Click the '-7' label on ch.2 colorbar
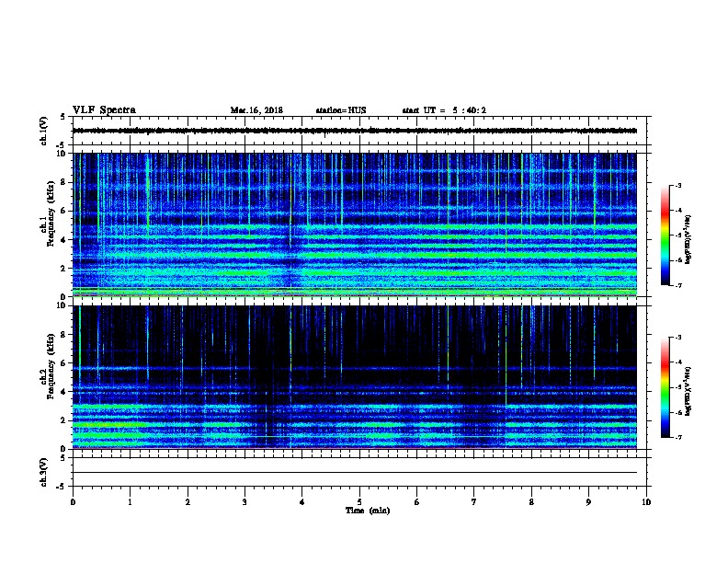The height and width of the screenshot is (563, 728). (678, 437)
